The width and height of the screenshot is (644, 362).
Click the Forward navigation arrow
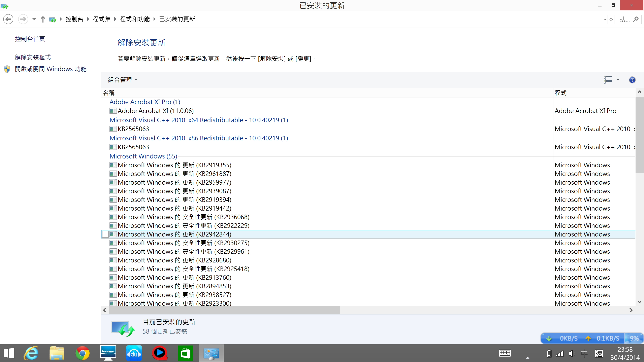(23, 19)
